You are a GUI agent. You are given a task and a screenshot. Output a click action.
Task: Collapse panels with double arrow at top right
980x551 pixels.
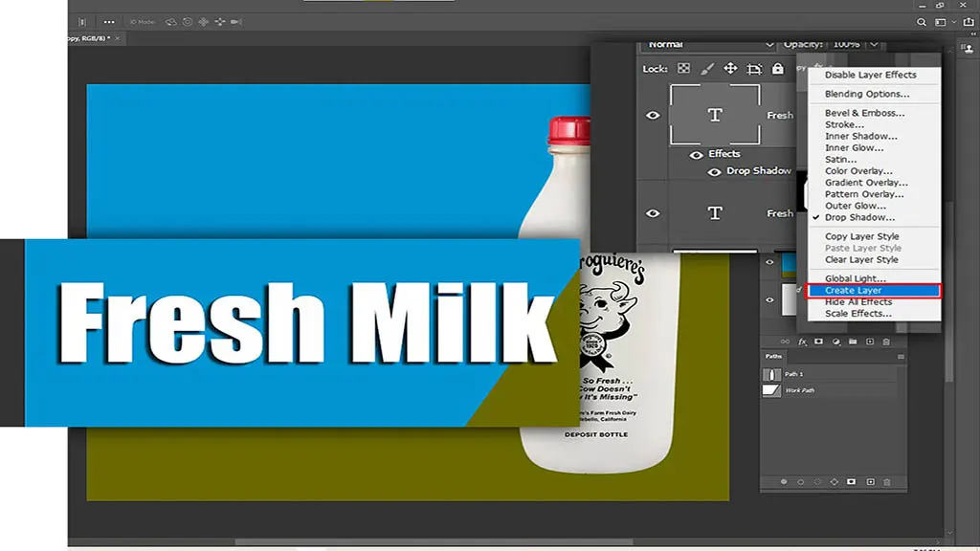coord(971,35)
